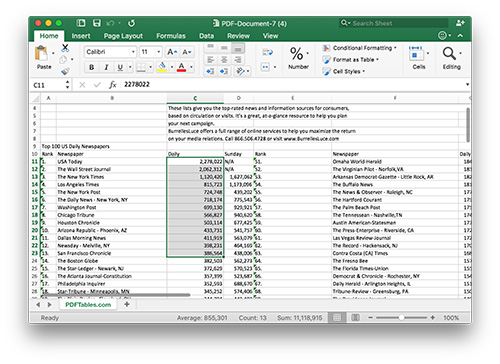Center text horizontally icon
Image resolution: width=500 pixels, height=364 pixels.
(224, 60)
